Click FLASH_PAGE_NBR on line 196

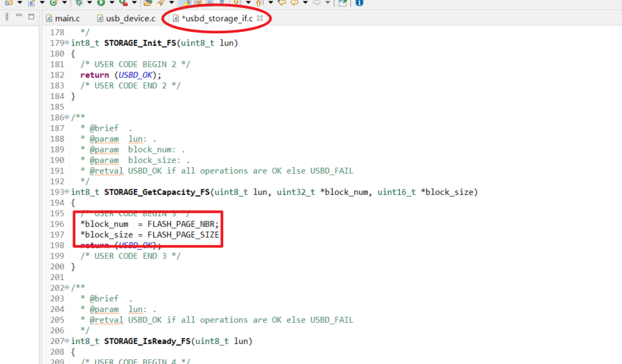pos(181,224)
